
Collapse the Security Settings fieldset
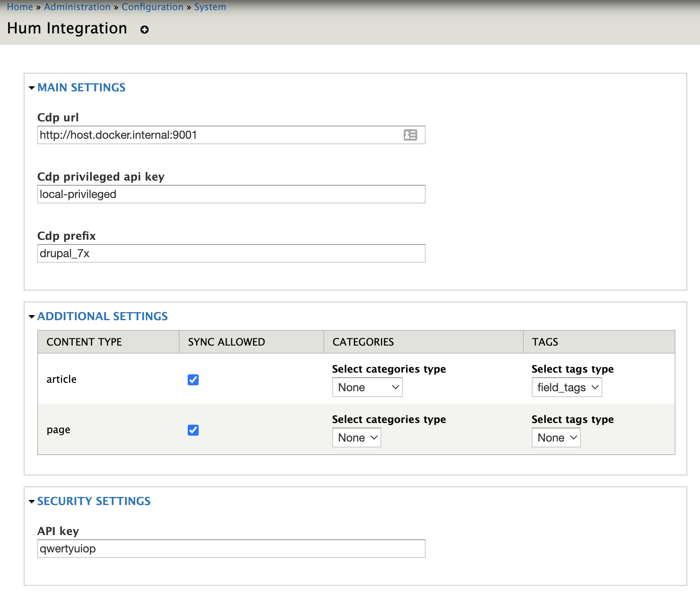tap(94, 501)
